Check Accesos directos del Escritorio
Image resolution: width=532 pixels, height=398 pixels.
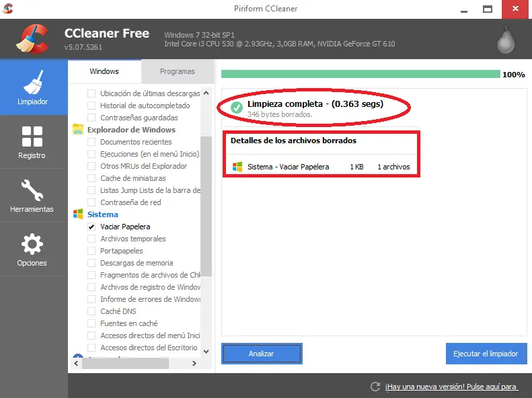click(91, 348)
